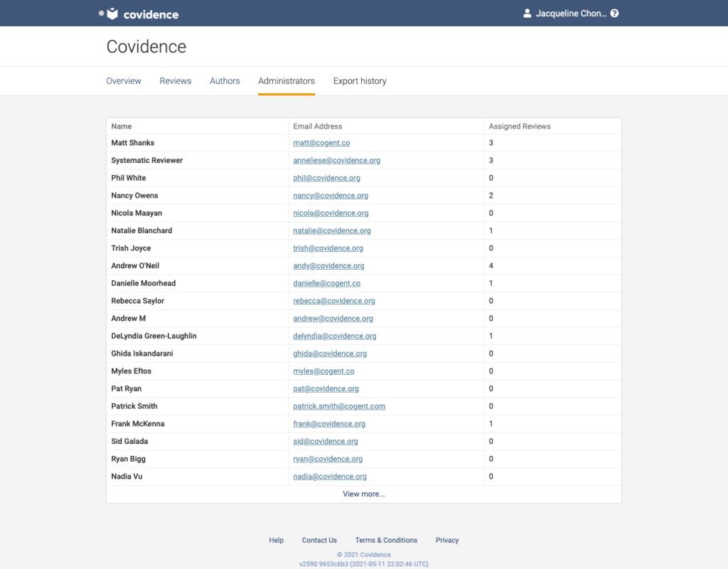Click the Covidence logo icon
The image size is (728, 569).
click(112, 14)
